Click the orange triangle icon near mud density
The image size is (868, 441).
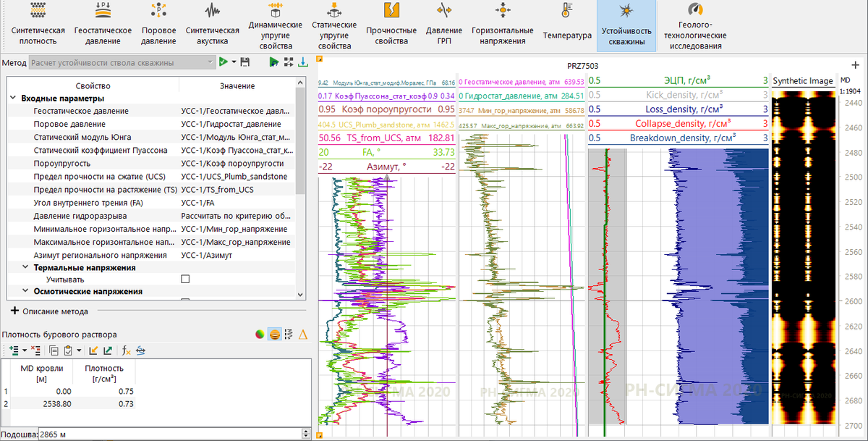[x=304, y=334]
